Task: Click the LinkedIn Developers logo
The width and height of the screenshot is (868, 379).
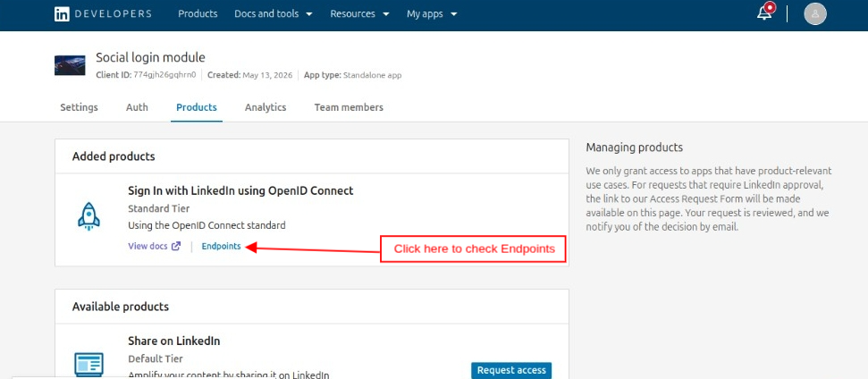Action: click(103, 13)
